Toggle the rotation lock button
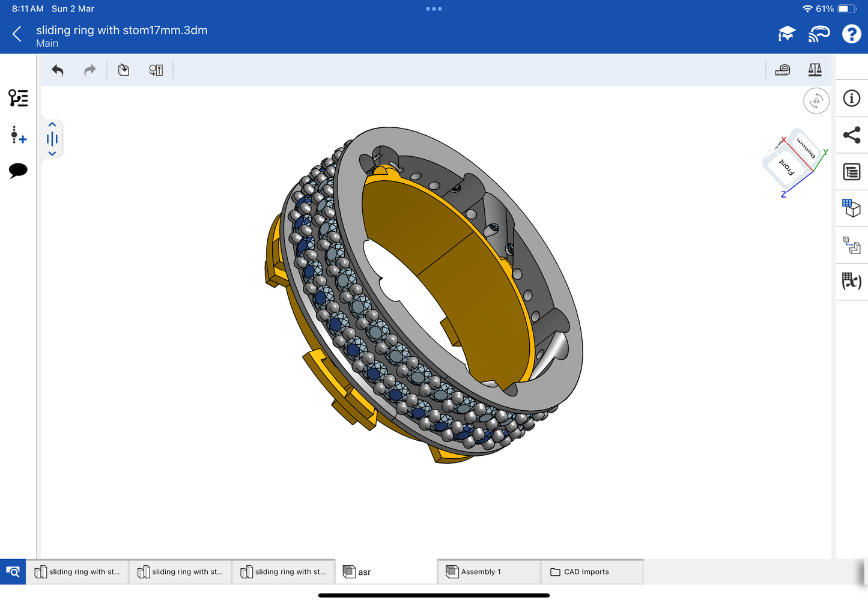Image resolution: width=868 pixels, height=603 pixels. (x=816, y=101)
